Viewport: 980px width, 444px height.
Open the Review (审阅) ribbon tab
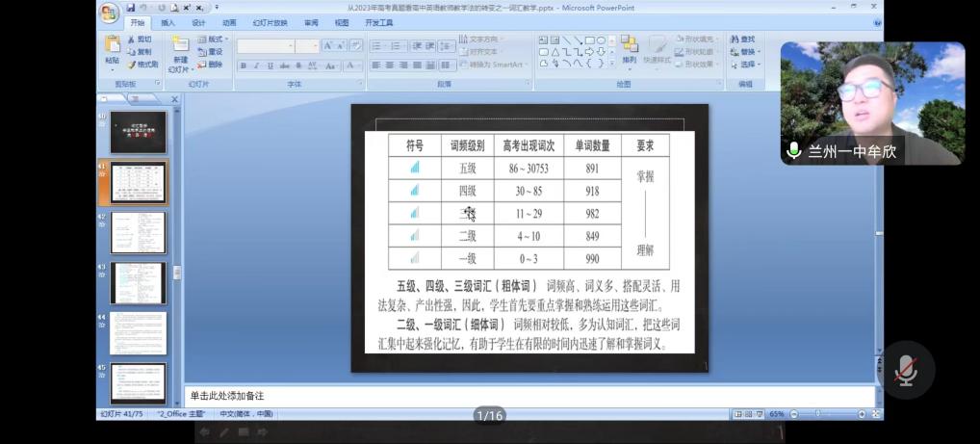pos(310,23)
